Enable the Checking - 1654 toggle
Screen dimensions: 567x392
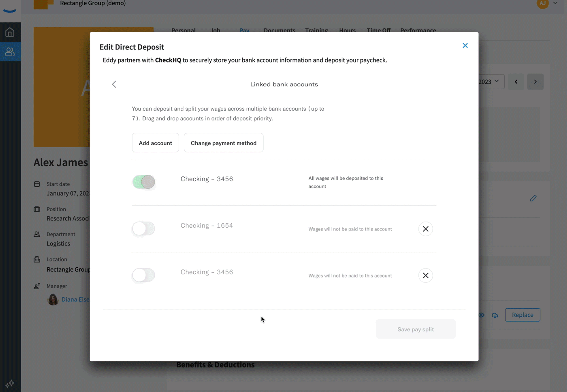(144, 228)
